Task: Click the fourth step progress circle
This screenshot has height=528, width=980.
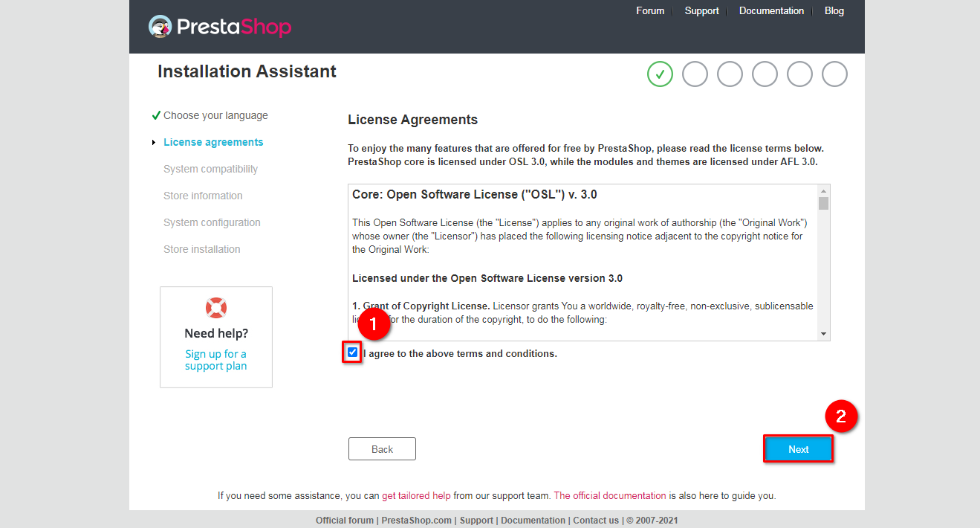Action: click(x=765, y=74)
